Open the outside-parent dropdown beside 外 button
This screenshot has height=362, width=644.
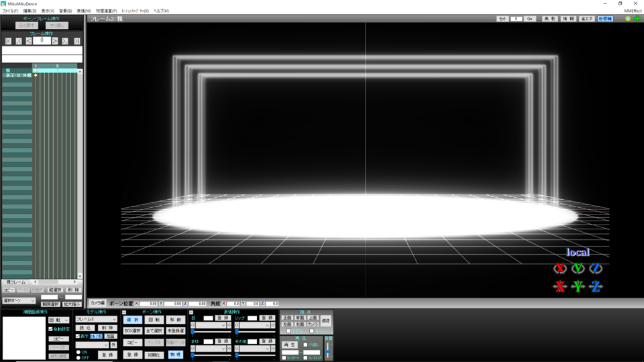point(92,345)
